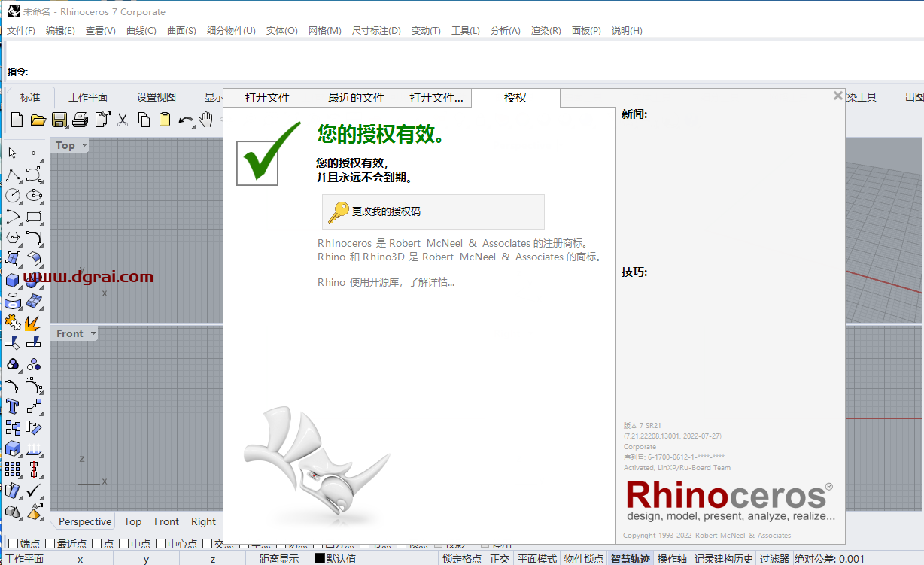Select the arrow selection tool

[x=11, y=153]
